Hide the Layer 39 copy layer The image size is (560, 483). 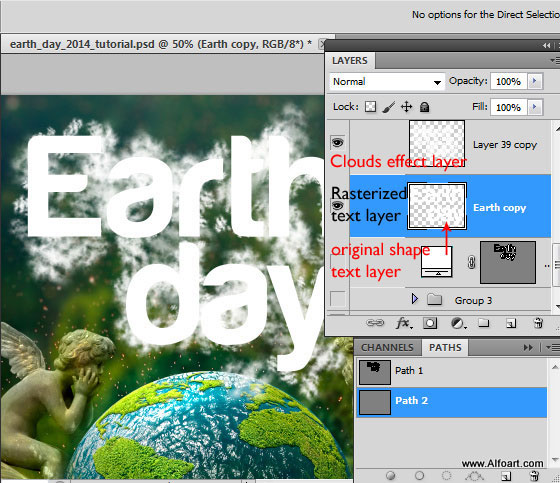(x=338, y=143)
